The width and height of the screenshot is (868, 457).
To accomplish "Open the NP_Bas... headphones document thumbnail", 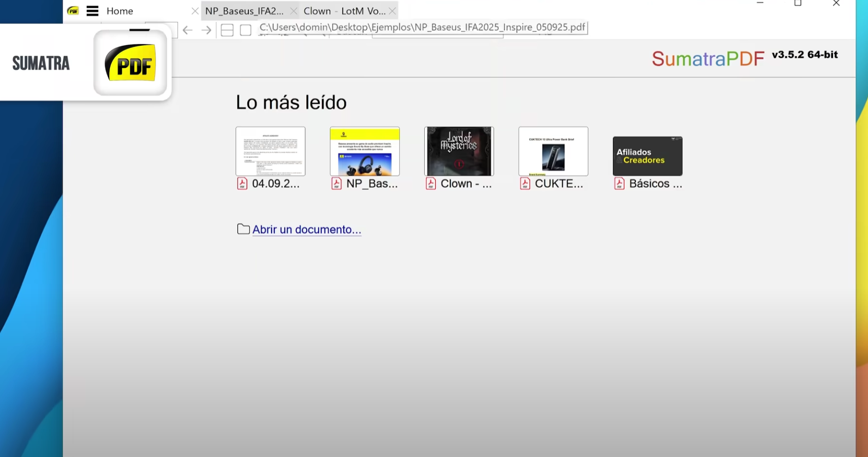I will point(365,151).
